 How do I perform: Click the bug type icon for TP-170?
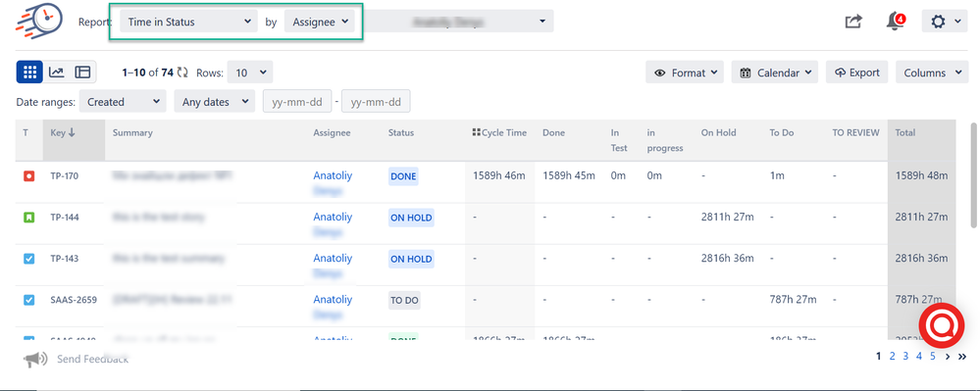[28, 176]
